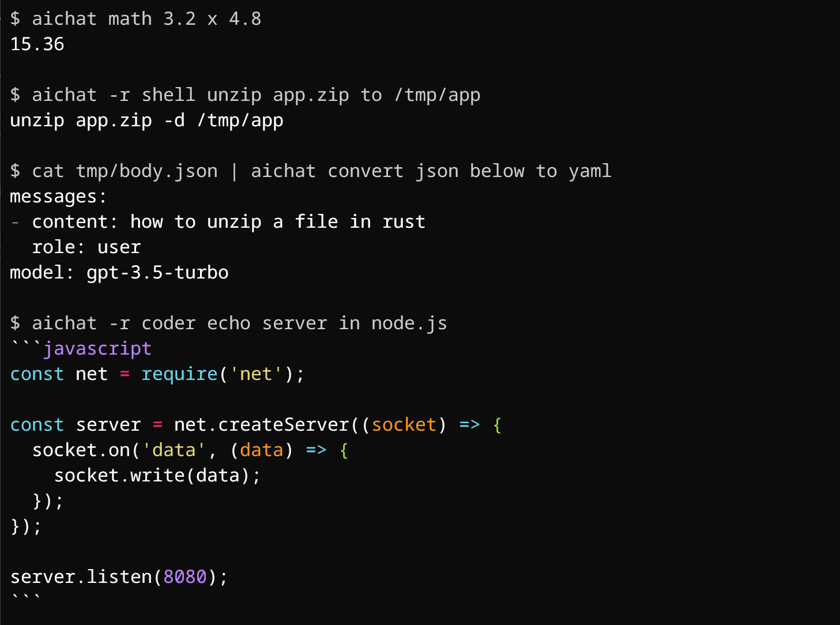
Task: Click the content line about unzipping in rust
Action: click(228, 222)
